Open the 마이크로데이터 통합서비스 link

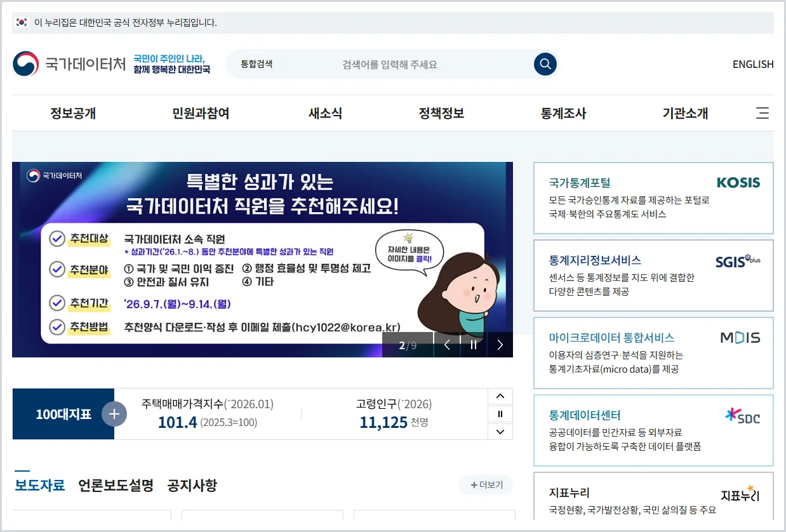pos(611,338)
